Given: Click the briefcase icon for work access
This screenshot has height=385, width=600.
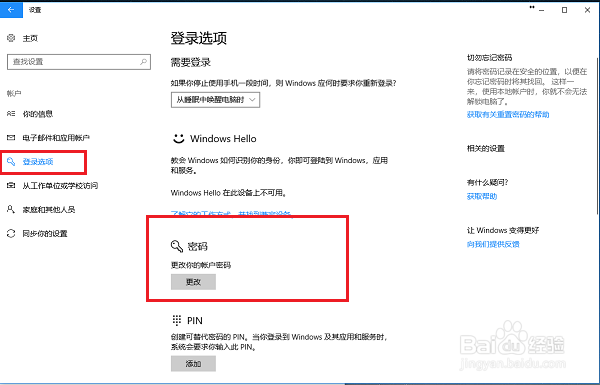Looking at the screenshot, I should click(x=11, y=185).
